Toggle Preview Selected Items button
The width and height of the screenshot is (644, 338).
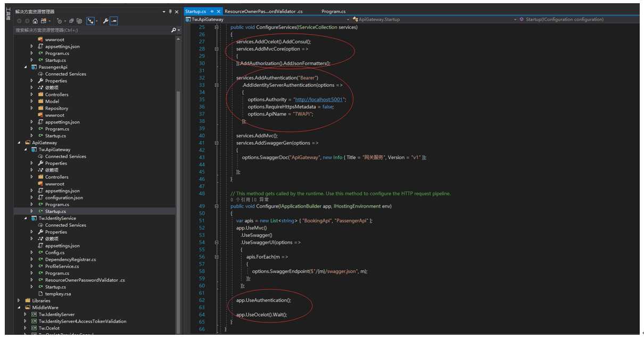pos(113,21)
